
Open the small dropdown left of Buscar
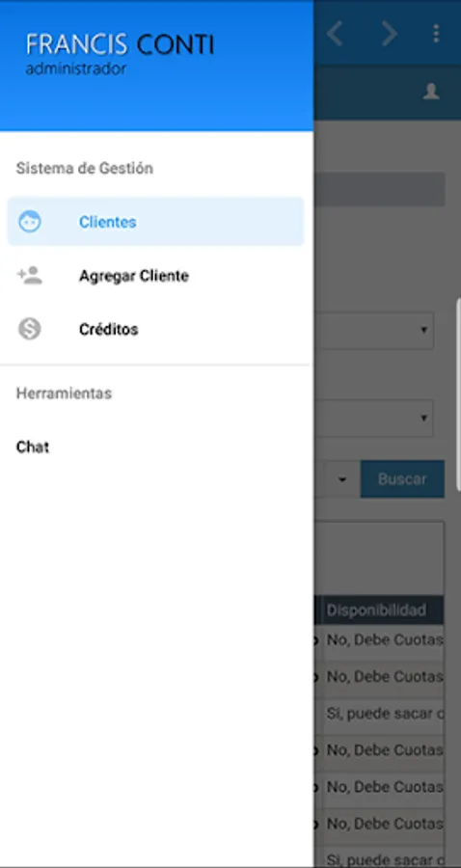[x=342, y=478]
